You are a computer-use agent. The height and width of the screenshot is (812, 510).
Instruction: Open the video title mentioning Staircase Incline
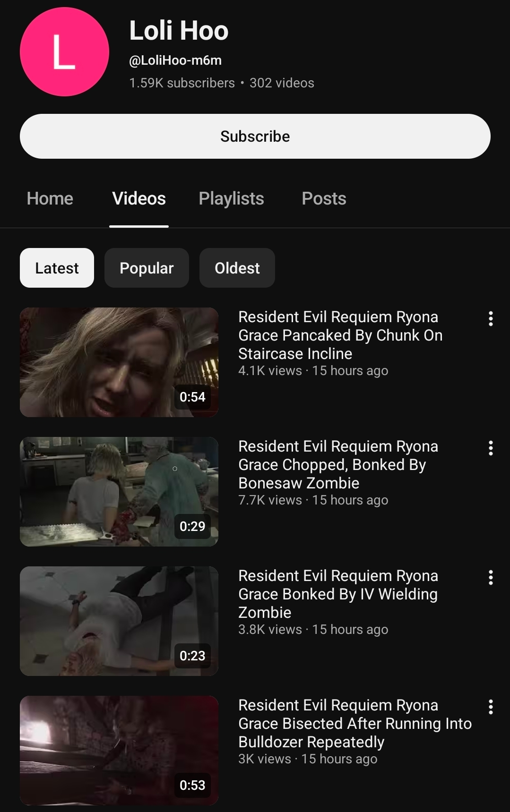pyautogui.click(x=340, y=335)
